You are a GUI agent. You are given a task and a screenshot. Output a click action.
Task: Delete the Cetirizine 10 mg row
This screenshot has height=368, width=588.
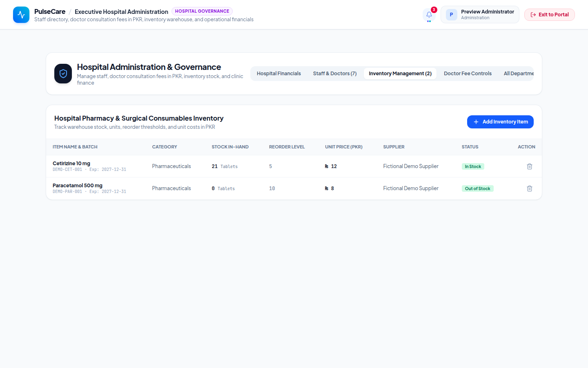click(530, 166)
